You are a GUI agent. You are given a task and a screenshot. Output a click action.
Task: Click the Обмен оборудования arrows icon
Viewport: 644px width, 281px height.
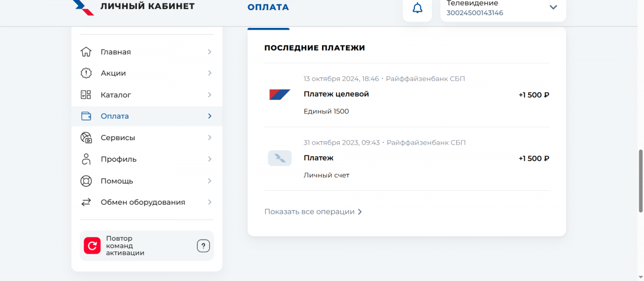point(86,203)
